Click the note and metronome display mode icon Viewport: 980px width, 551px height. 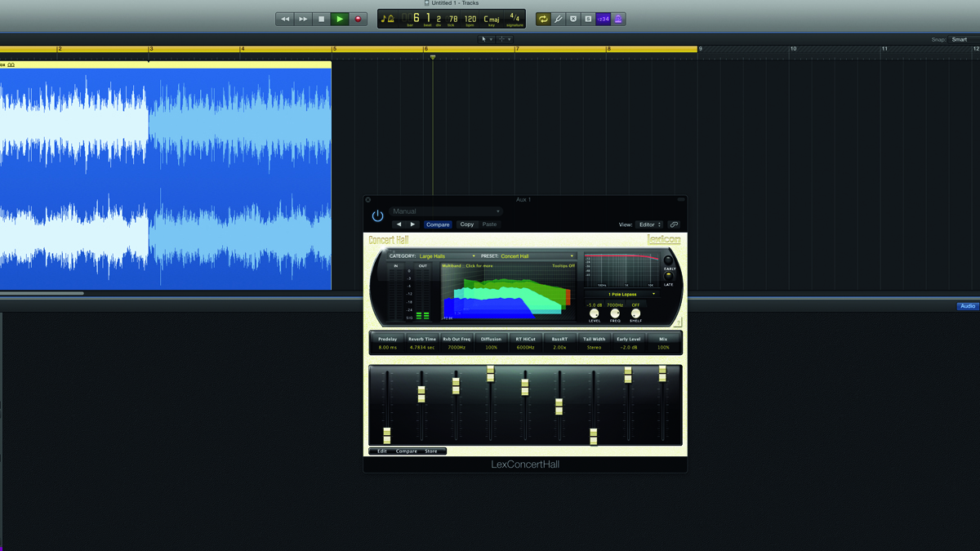click(x=388, y=19)
